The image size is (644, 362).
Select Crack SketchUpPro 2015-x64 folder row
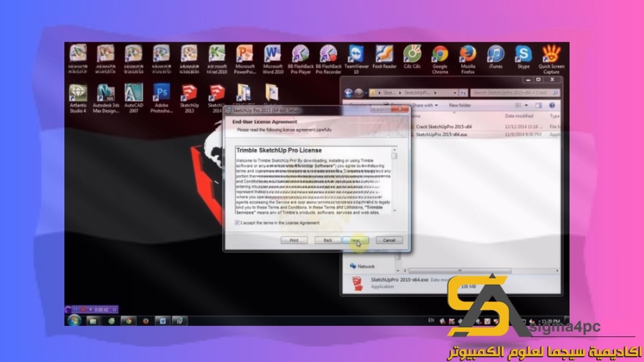(x=486, y=127)
